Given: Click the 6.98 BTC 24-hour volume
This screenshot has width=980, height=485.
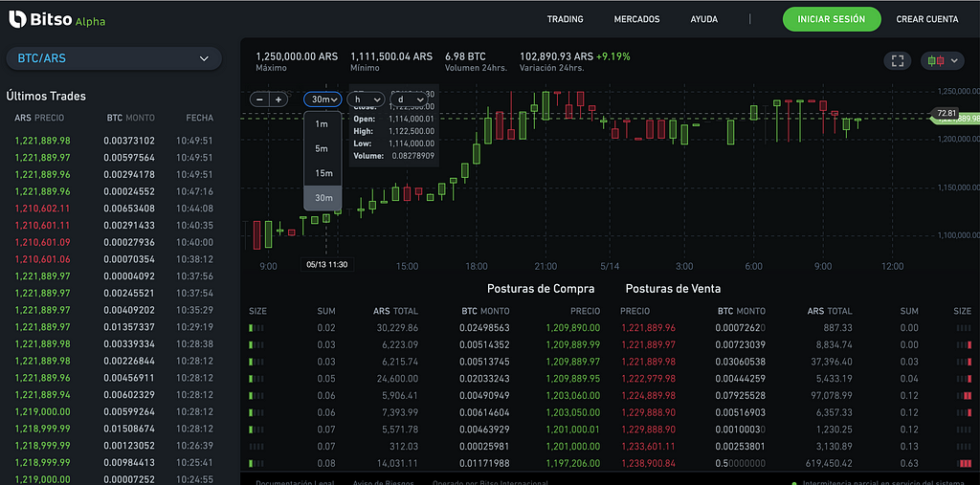Looking at the screenshot, I should point(465,56).
